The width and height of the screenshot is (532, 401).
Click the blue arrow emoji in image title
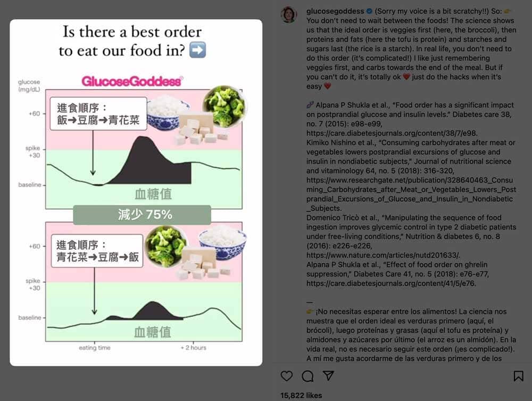coord(197,50)
